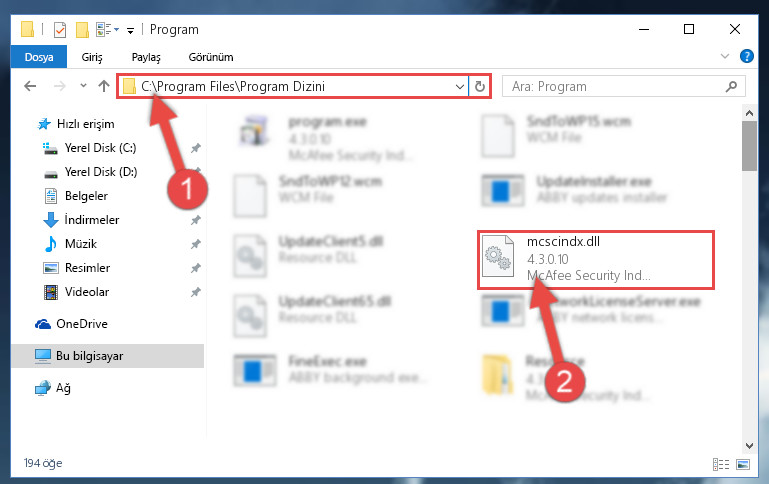
Task: Unpin Müzik using its pin icon
Action: point(196,244)
